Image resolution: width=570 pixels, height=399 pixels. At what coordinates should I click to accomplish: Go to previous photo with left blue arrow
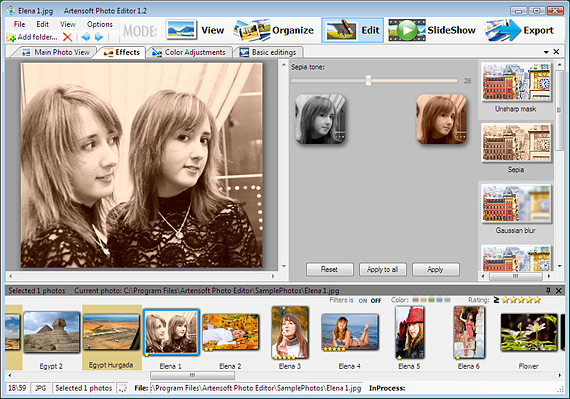86,37
